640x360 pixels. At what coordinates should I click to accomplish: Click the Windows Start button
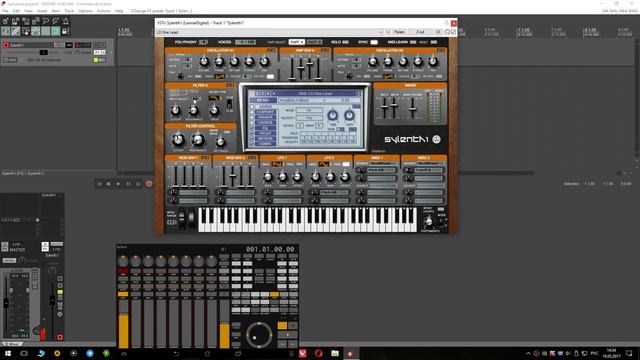tap(7, 353)
